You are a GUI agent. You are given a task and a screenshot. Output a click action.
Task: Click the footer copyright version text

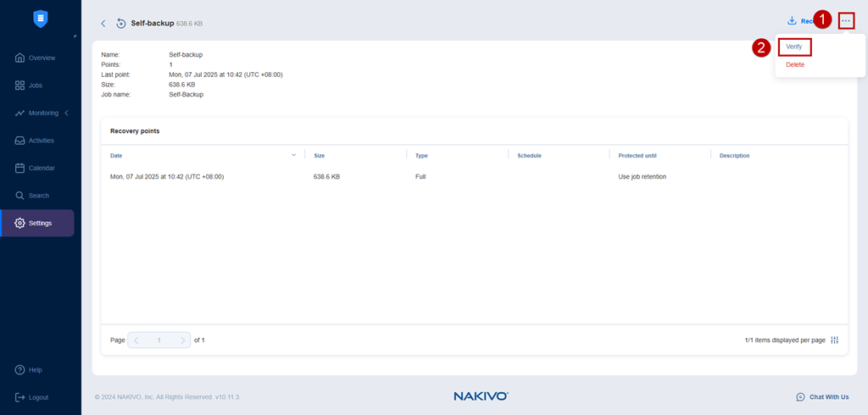pyautogui.click(x=168, y=397)
